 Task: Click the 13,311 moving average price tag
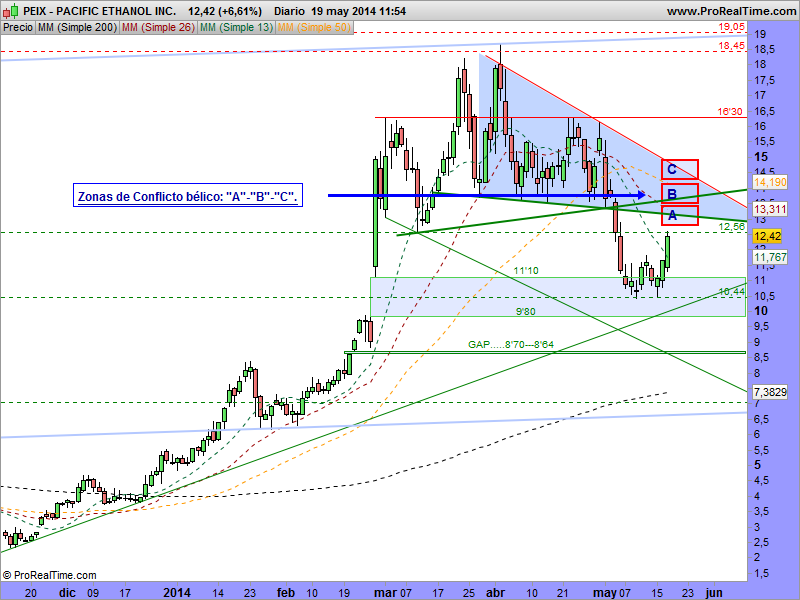click(x=770, y=209)
